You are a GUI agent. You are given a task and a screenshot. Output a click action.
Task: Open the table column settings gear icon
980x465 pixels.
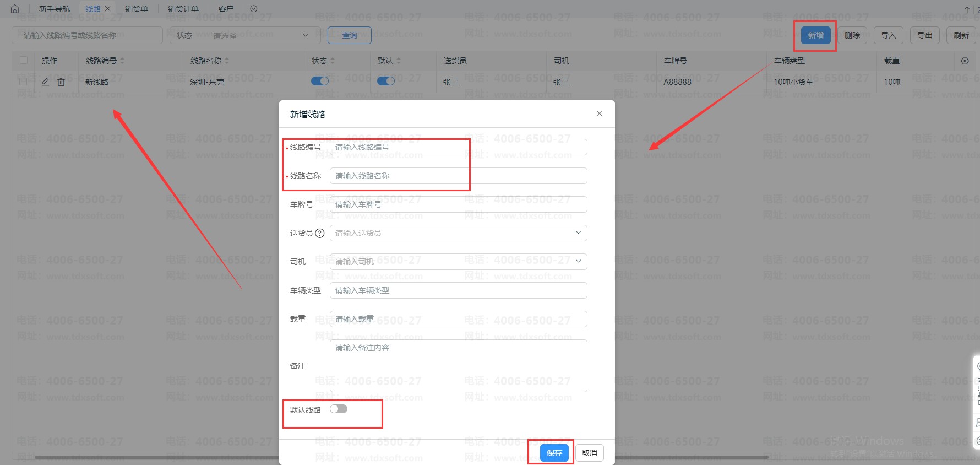[x=965, y=61]
